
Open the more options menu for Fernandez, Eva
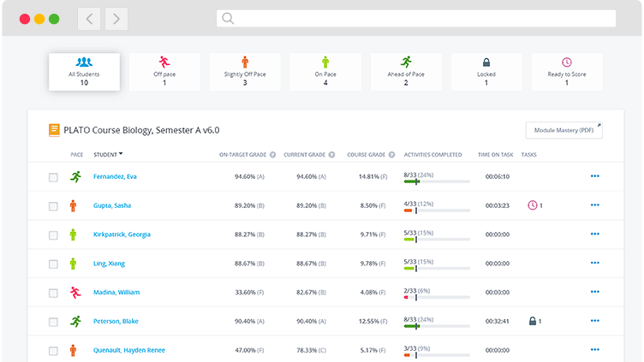coord(594,177)
